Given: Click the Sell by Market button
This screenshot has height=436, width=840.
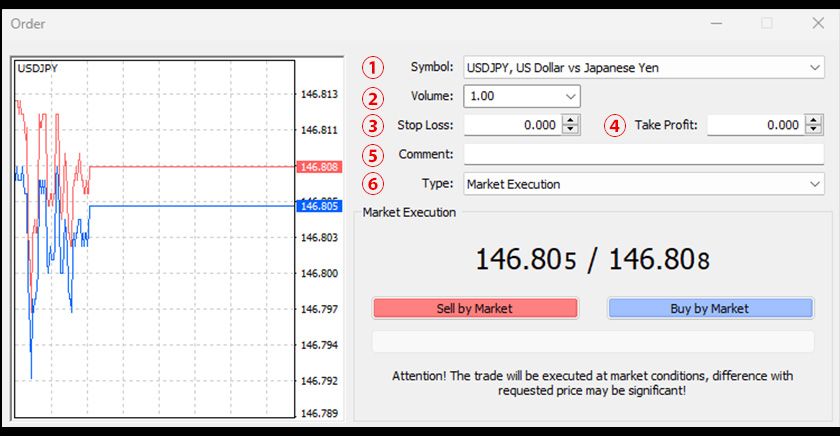Looking at the screenshot, I should [475, 308].
